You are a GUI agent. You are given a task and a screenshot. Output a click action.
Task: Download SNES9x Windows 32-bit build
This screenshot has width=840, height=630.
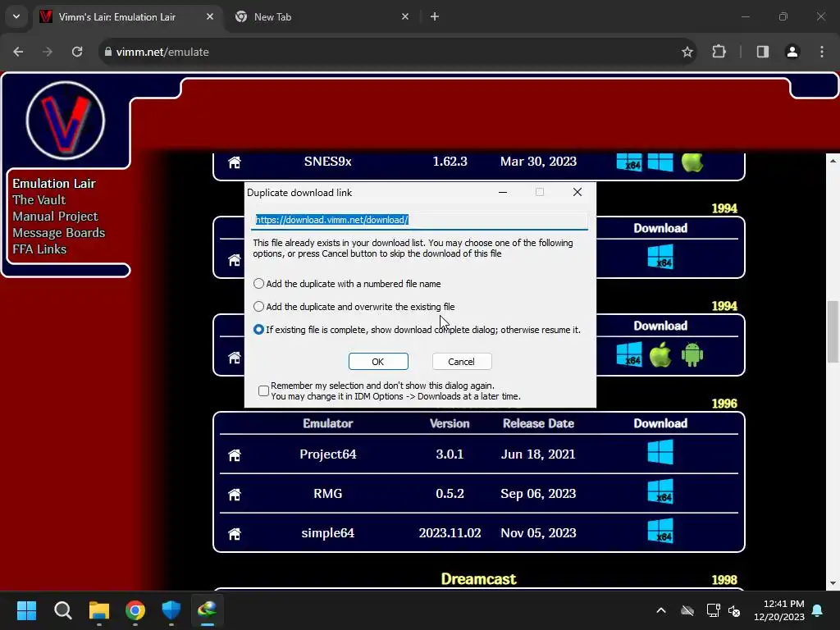click(660, 162)
